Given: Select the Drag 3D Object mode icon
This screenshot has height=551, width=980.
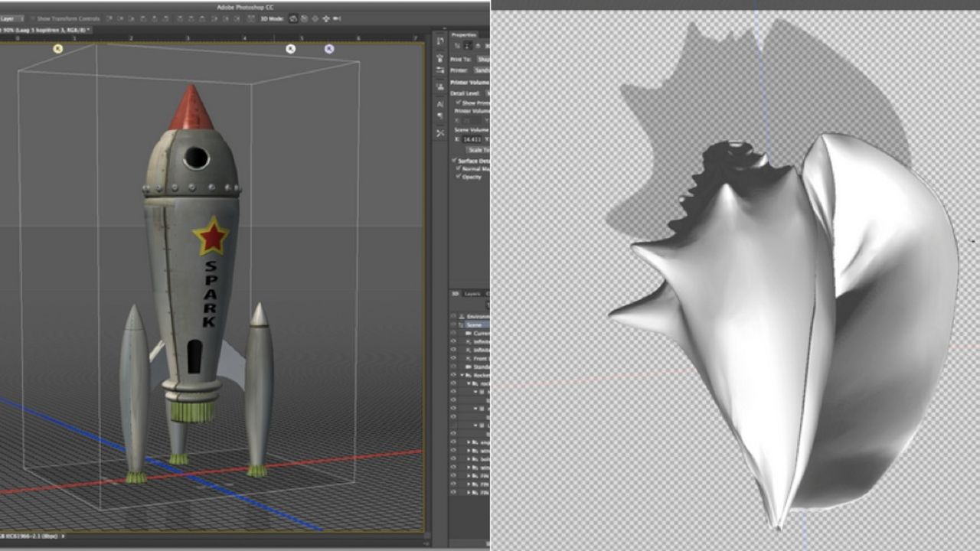Looking at the screenshot, I should pyautogui.click(x=315, y=18).
